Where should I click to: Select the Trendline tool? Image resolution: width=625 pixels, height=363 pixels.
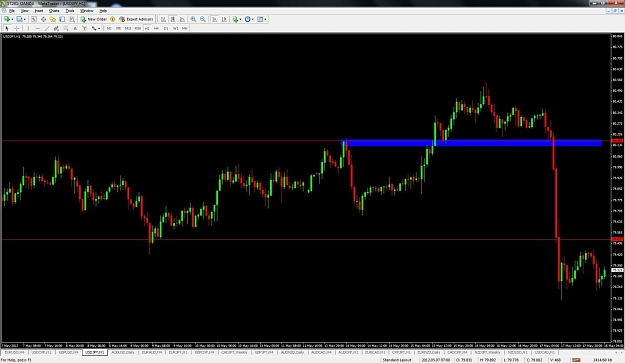coord(47,28)
